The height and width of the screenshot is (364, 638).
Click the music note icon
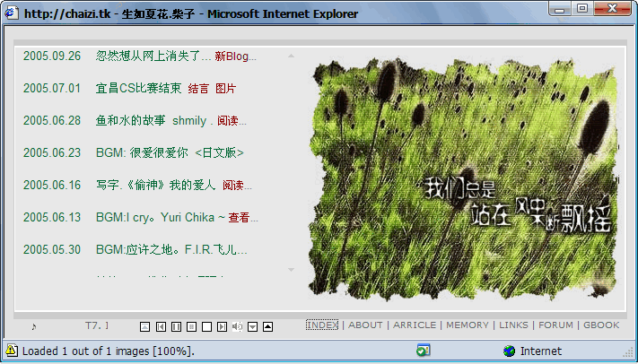click(x=34, y=326)
